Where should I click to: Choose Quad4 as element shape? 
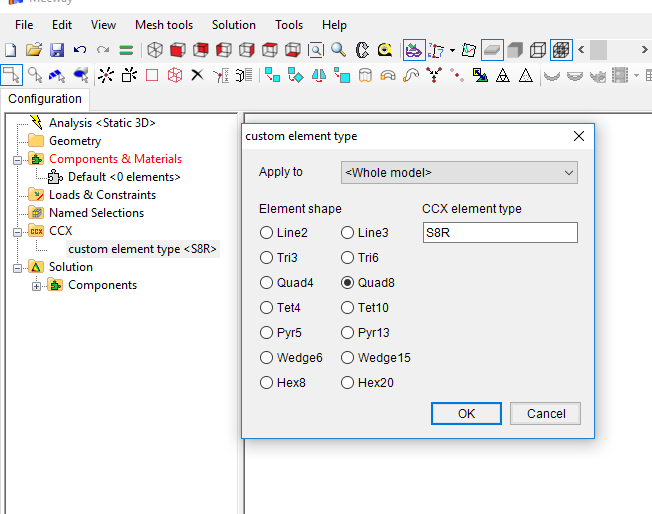tap(286, 283)
